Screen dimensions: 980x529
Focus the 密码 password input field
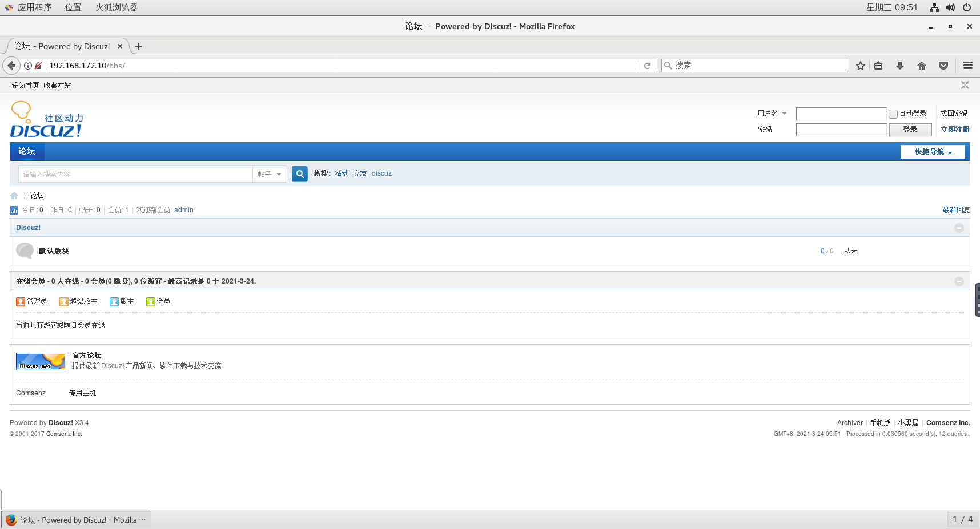pyautogui.click(x=841, y=130)
